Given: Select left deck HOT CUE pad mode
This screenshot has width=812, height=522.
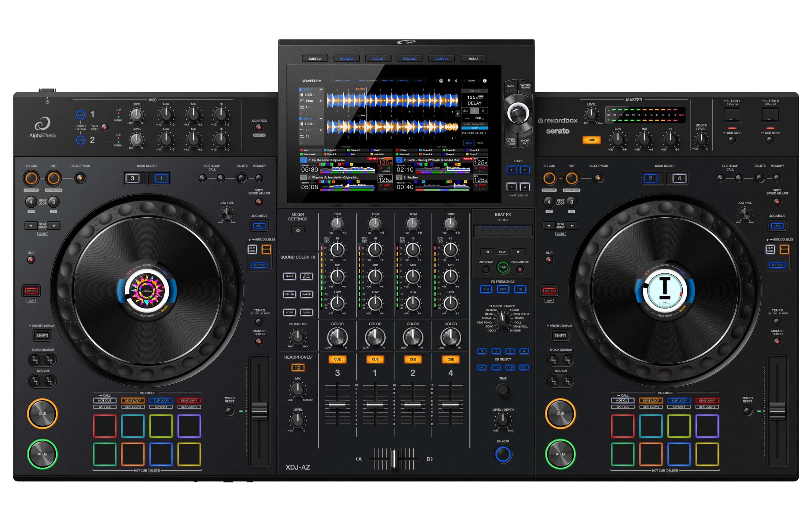Looking at the screenshot, I should pyautogui.click(x=105, y=400).
